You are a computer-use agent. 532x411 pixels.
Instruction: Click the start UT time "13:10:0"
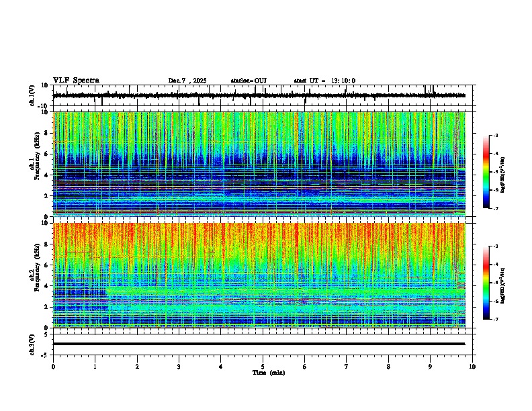tap(343, 81)
